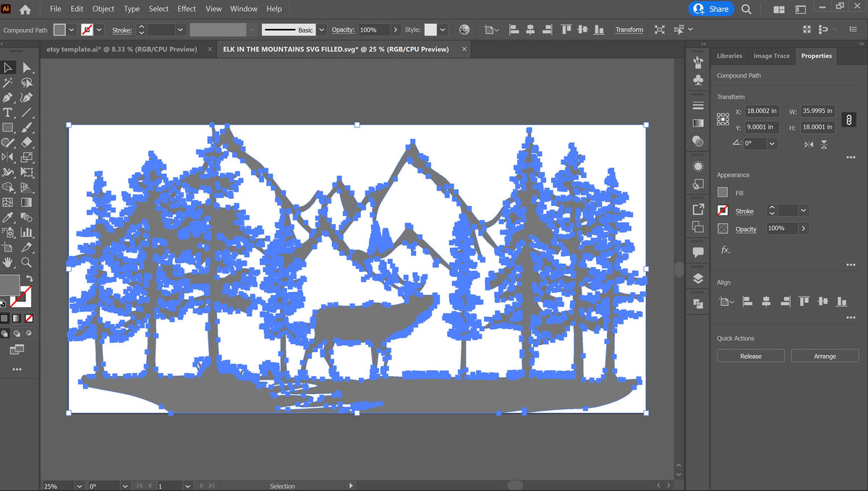Switch to Draw Behind mode

click(17, 333)
